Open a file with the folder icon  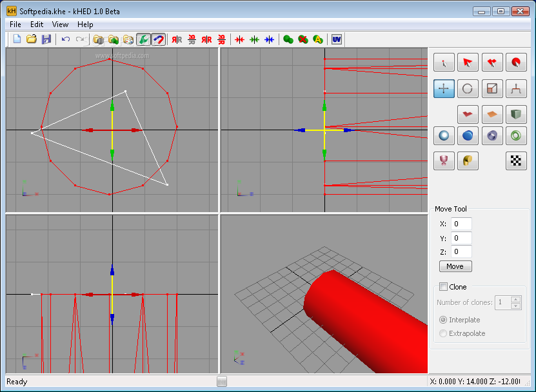click(x=32, y=39)
